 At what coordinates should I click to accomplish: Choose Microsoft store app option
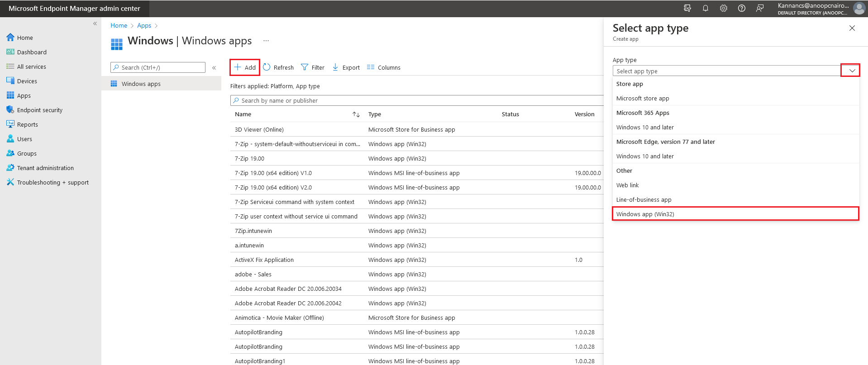point(736,98)
